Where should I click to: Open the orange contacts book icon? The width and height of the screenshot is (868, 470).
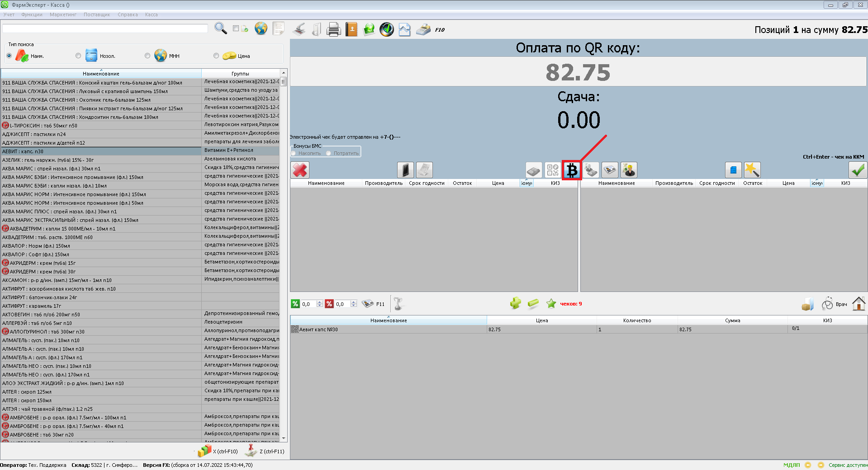coord(351,29)
